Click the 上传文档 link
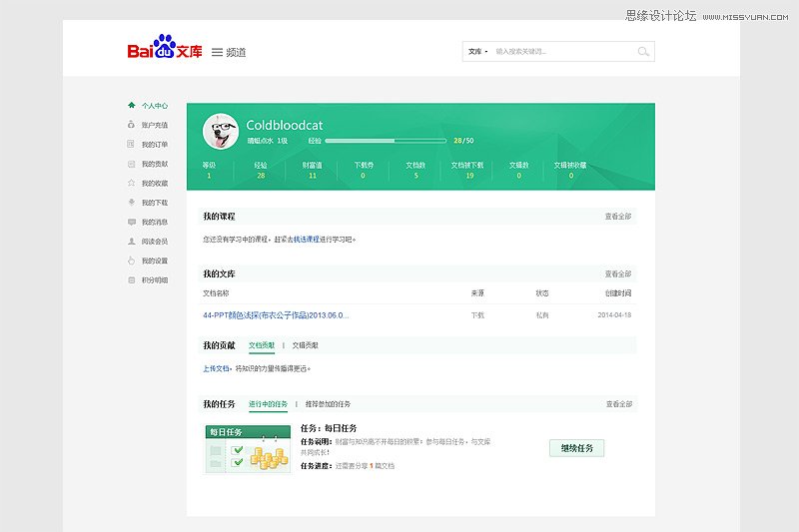 point(216,368)
